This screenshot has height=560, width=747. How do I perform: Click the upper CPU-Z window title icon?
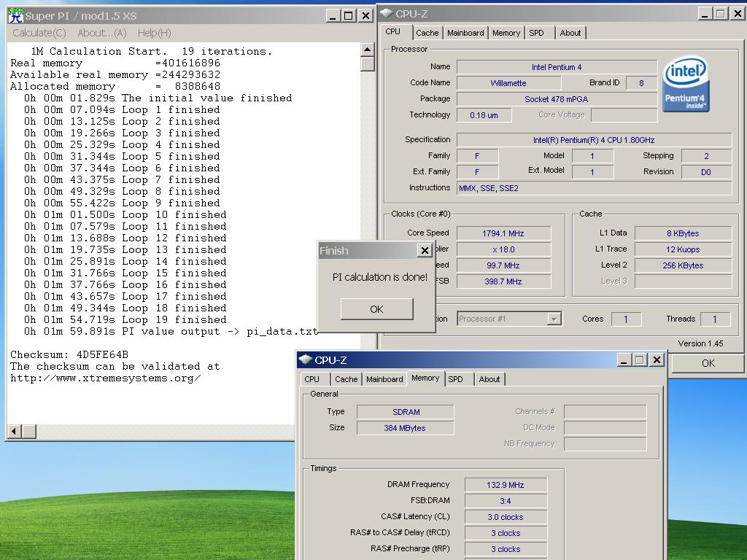(x=387, y=13)
